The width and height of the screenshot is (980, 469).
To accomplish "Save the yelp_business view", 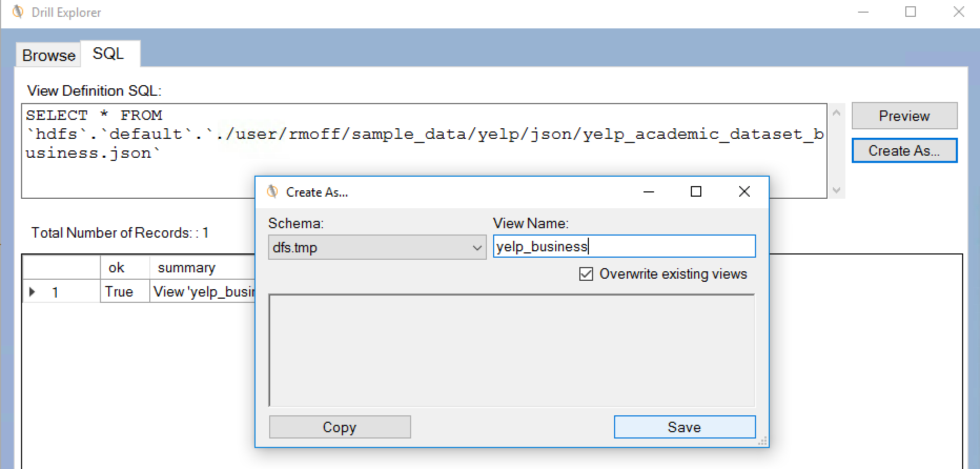I will [x=684, y=427].
